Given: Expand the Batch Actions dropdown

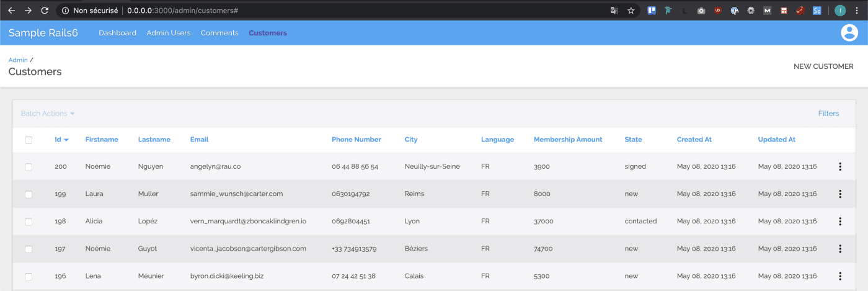Looking at the screenshot, I should 48,114.
